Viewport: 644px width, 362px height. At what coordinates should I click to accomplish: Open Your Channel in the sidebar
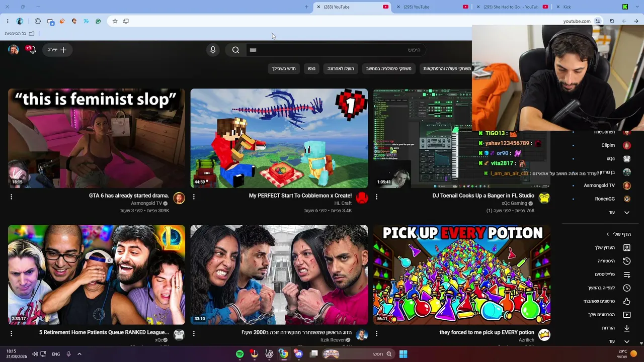612,248
